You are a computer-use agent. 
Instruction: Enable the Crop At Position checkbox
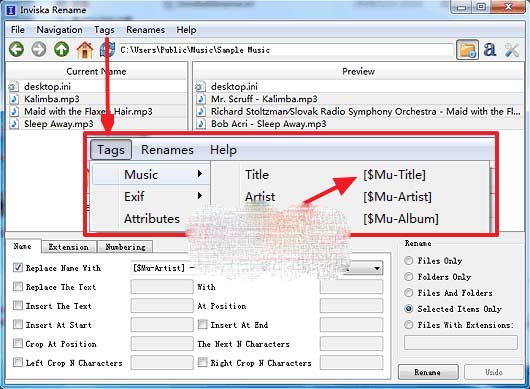(x=18, y=343)
